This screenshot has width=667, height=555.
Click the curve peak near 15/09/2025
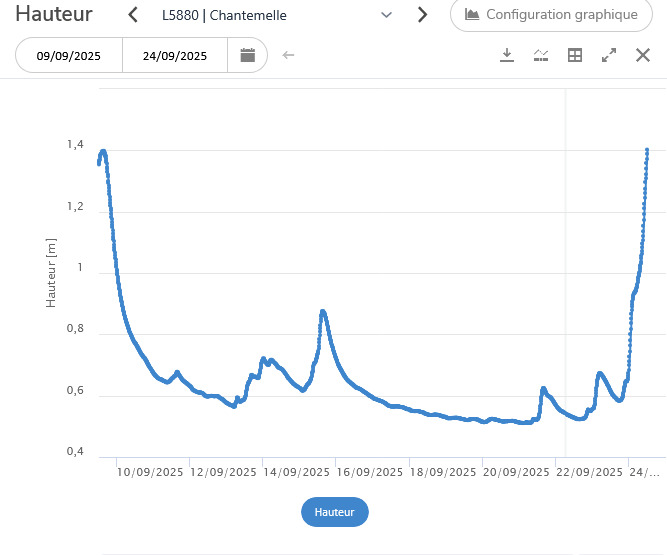(x=323, y=311)
